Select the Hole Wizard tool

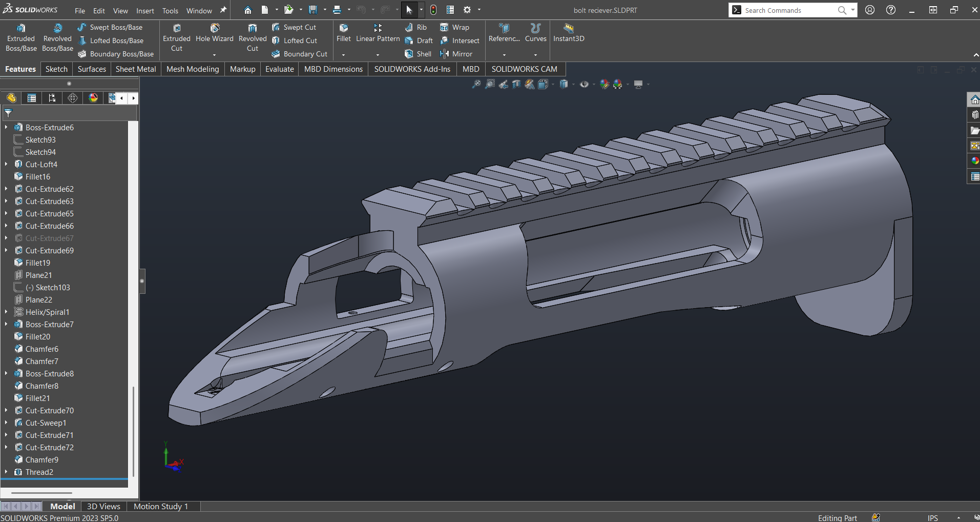[214, 33]
